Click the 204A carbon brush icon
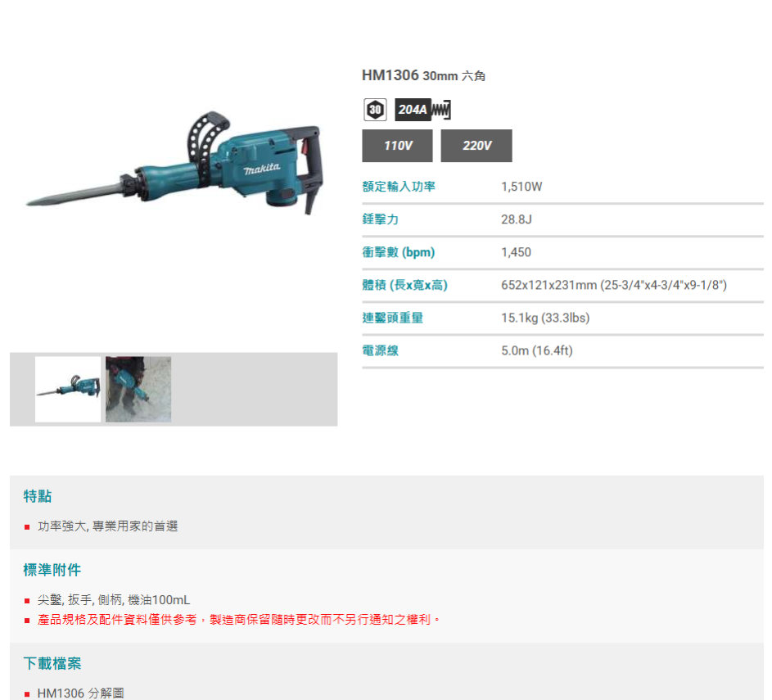Screen dimensions: 772x700 point(422,110)
